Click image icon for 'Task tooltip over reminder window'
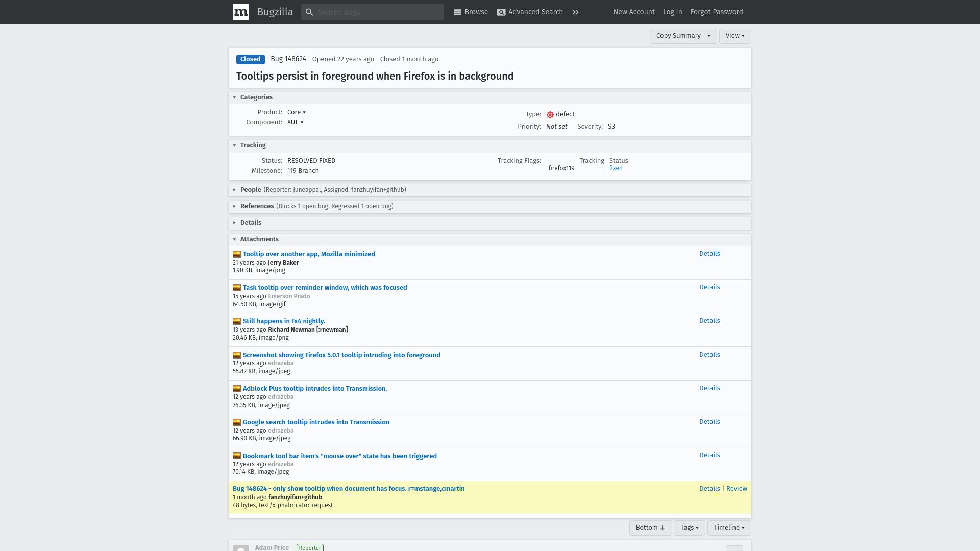This screenshot has height=551, width=980. (x=237, y=288)
